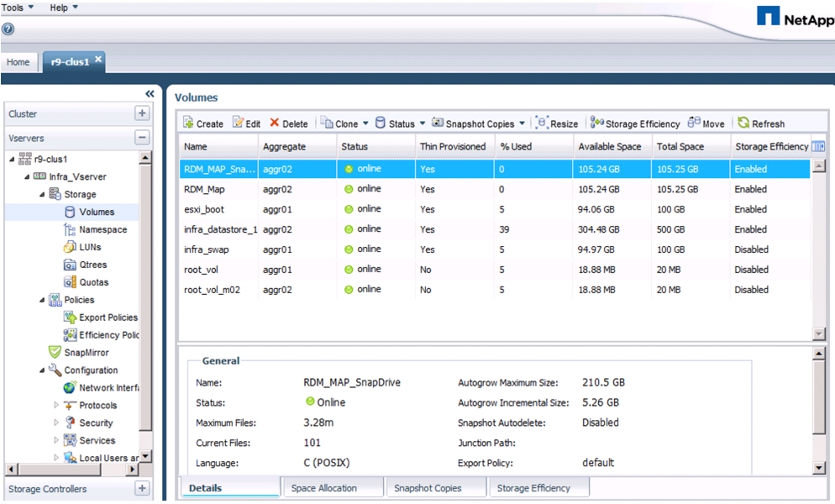The height and width of the screenshot is (504, 835).
Task: Select the infra_swap volume row
Action: point(495,249)
